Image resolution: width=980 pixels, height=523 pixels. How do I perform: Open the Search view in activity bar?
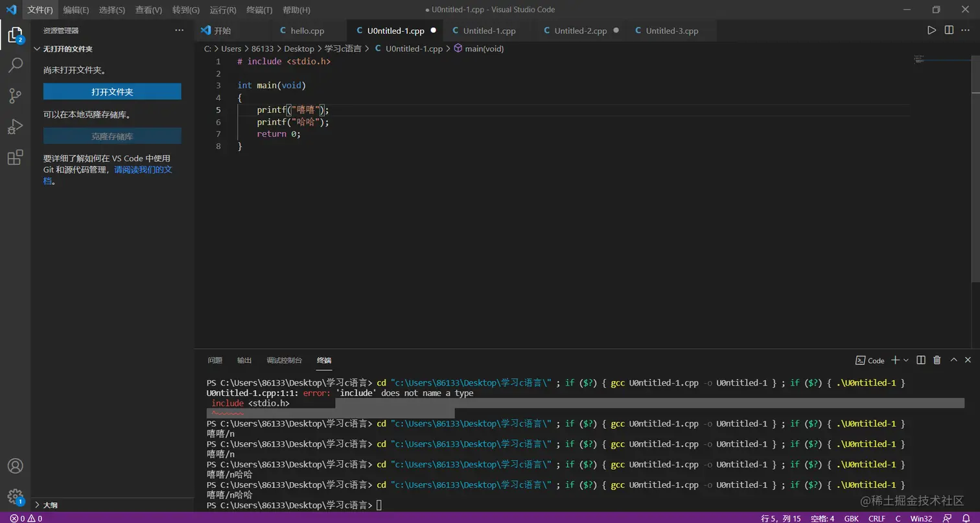pyautogui.click(x=15, y=65)
